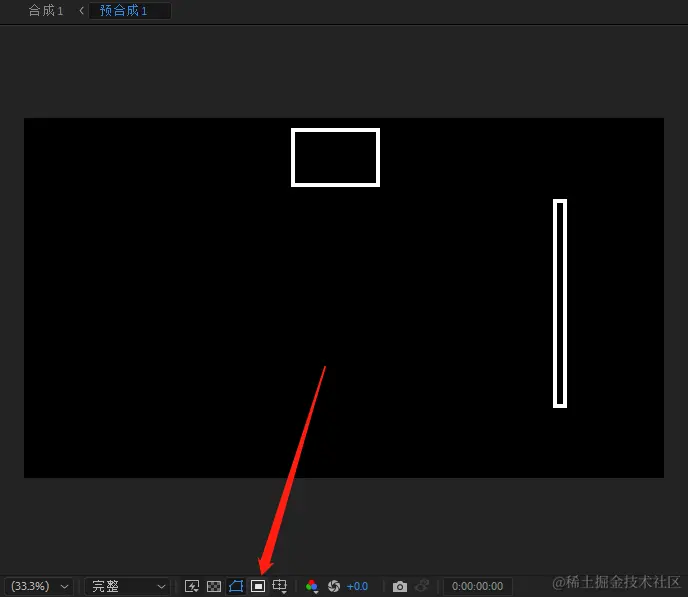The image size is (688, 597).
Task: Click the reset exposure aperture icon
Action: click(334, 586)
